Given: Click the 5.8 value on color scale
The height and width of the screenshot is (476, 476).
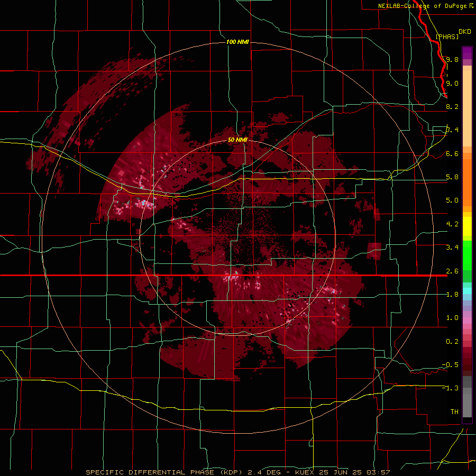Looking at the screenshot, I should coord(452,177).
